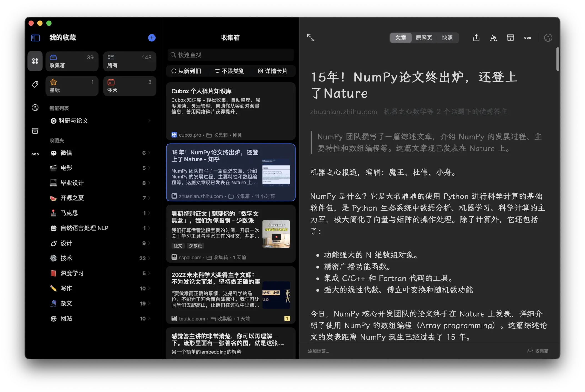Open the 详情卡片 layout dropdown
The width and height of the screenshot is (585, 392).
point(272,71)
